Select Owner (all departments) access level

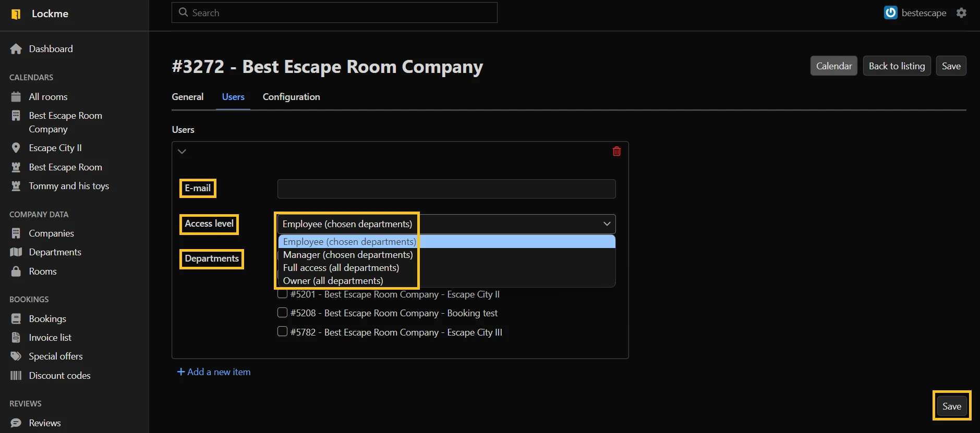[333, 281]
